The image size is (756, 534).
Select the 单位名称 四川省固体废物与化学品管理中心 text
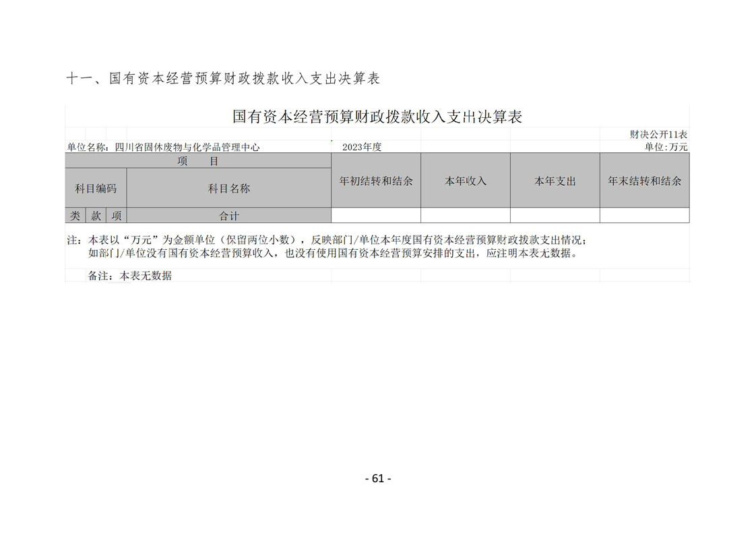pyautogui.click(x=163, y=147)
